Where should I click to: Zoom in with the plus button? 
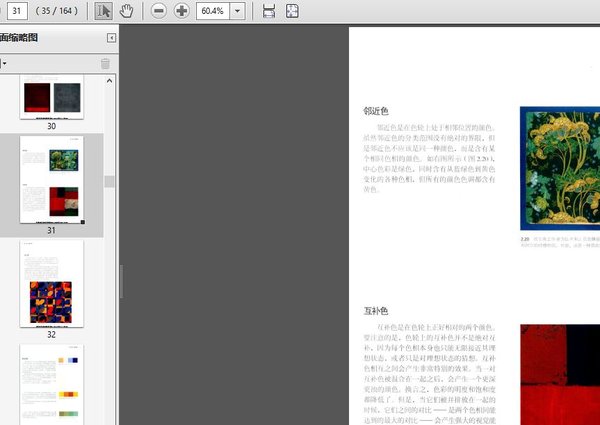(x=181, y=11)
